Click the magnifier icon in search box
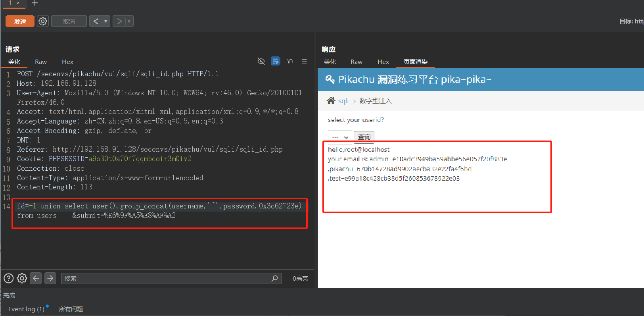This screenshot has width=644, height=316. [x=274, y=278]
